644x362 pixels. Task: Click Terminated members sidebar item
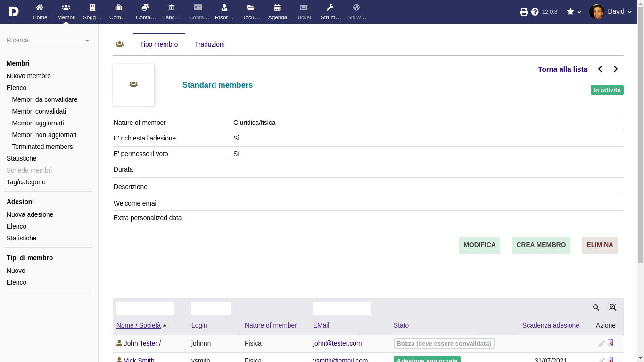(x=42, y=147)
